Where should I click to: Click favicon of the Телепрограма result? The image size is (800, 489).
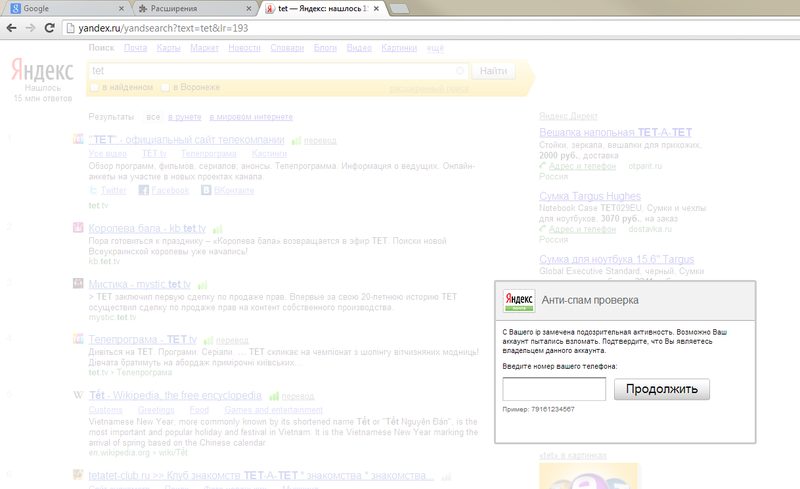click(78, 339)
